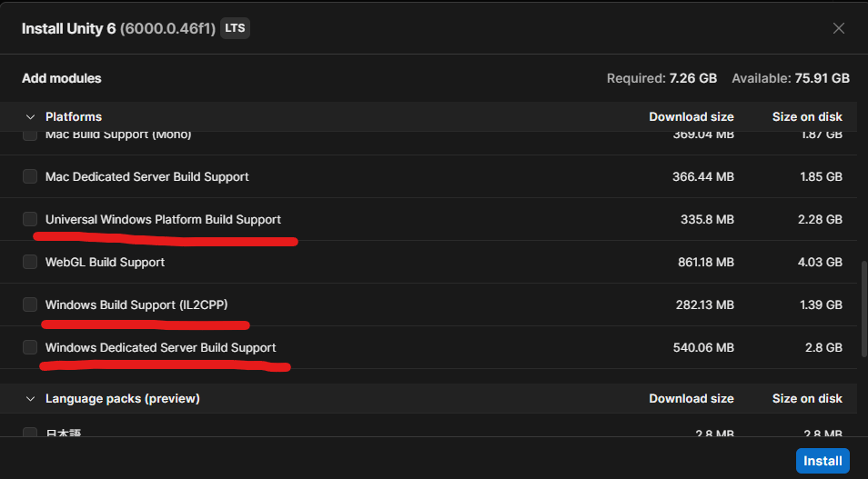Check Windows Dedicated Server Build Support
The height and width of the screenshot is (479, 868).
[x=30, y=347]
